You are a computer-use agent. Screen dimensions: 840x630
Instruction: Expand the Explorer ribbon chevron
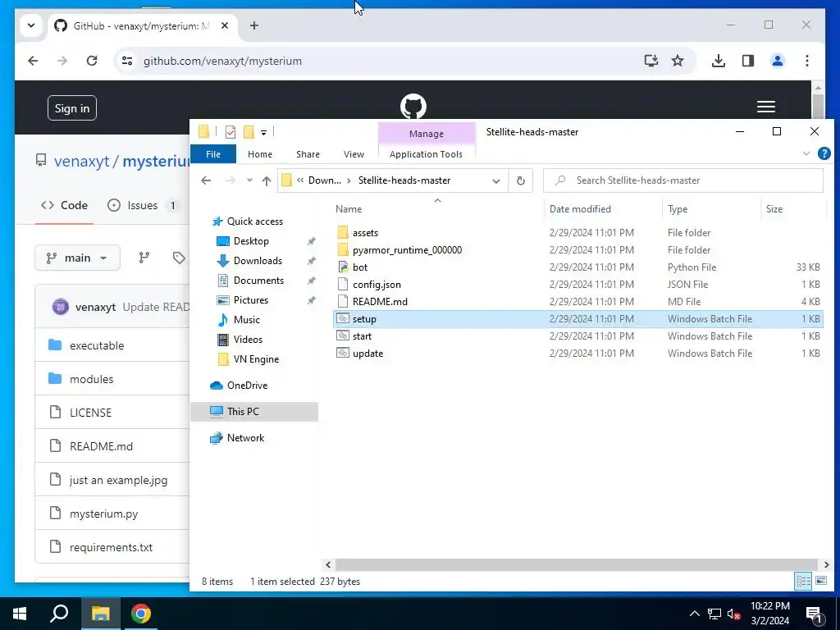coord(806,153)
